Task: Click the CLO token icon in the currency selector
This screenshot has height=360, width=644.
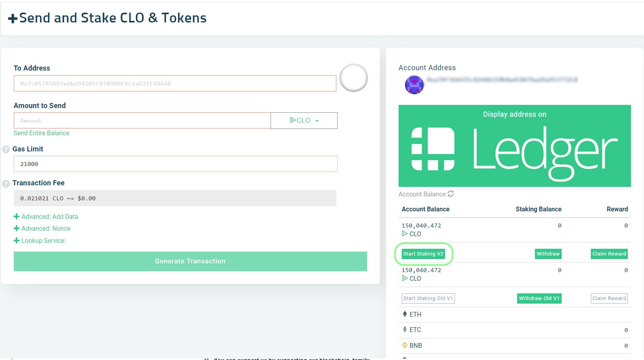Action: click(x=293, y=120)
